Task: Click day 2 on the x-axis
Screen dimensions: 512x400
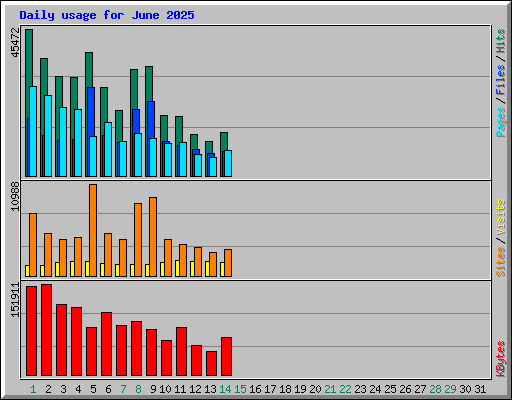Action: (x=48, y=389)
